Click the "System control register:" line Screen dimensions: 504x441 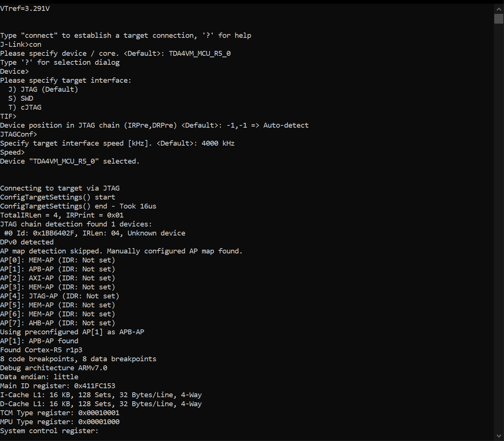(x=49, y=431)
